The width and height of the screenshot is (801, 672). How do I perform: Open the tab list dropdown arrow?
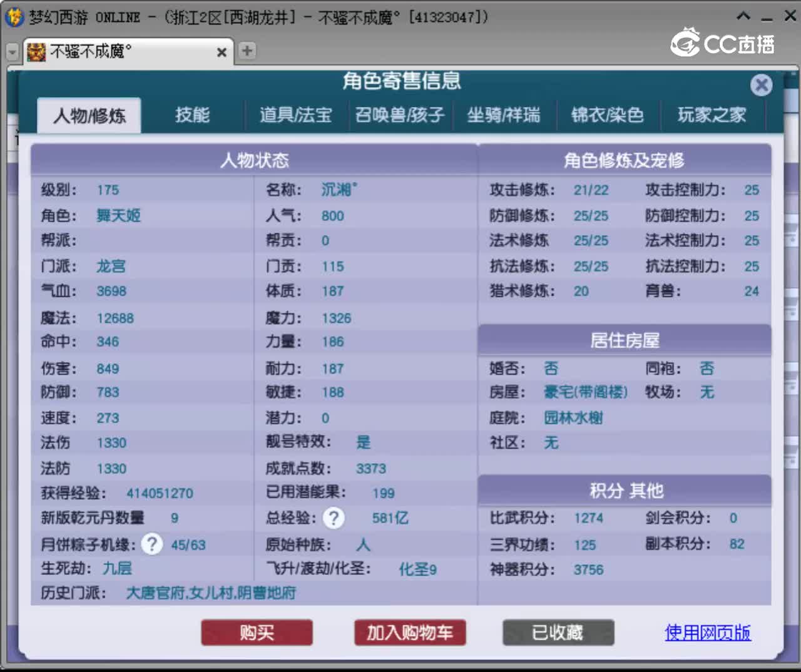(x=12, y=52)
